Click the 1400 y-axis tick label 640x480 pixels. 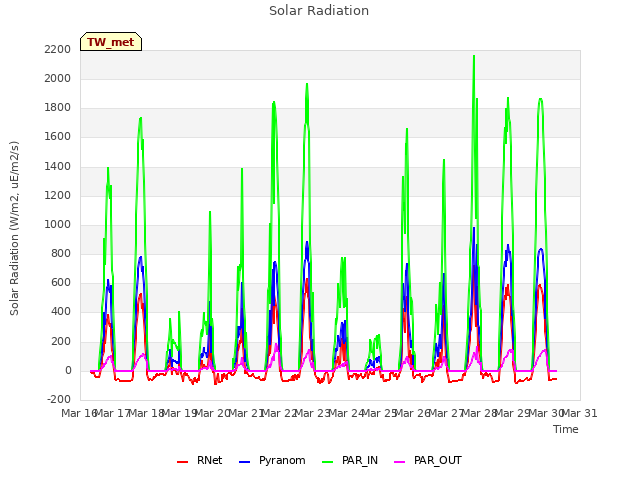pyautogui.click(x=58, y=167)
